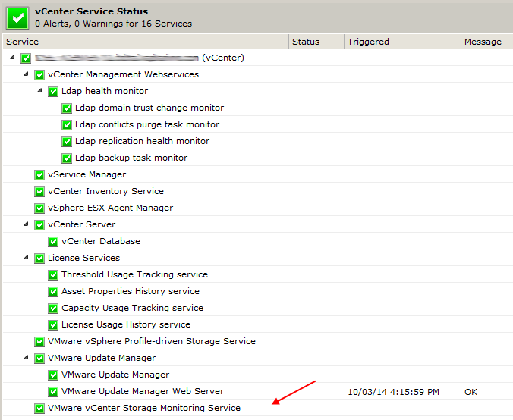Select the vSphere ESX Agent Manager row
The width and height of the screenshot is (513, 420).
(x=258, y=208)
